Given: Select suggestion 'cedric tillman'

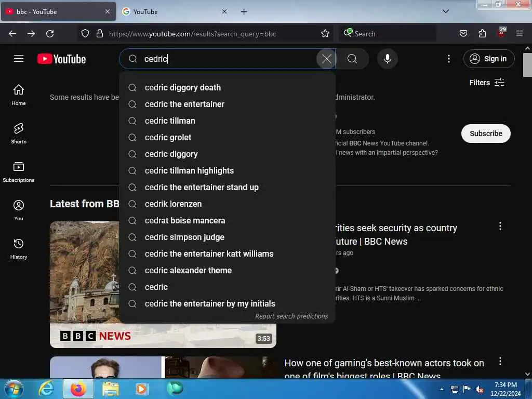Looking at the screenshot, I should tap(228, 121).
